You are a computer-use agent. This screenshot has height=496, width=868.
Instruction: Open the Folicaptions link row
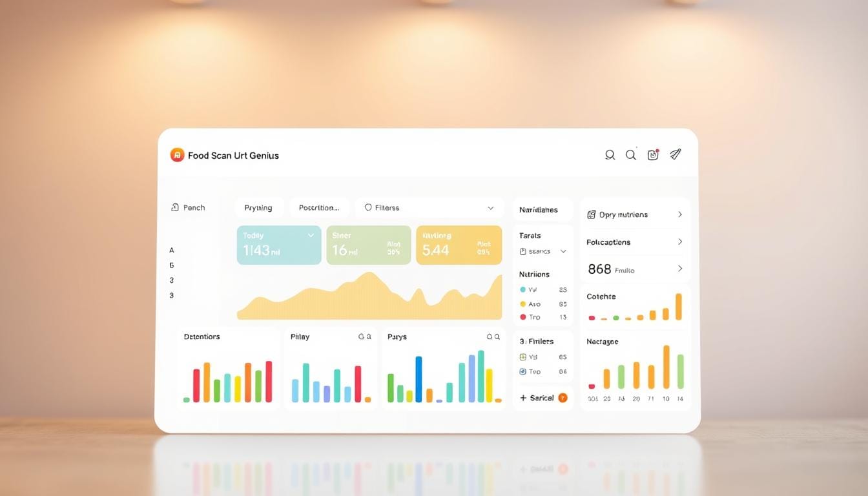click(x=634, y=242)
